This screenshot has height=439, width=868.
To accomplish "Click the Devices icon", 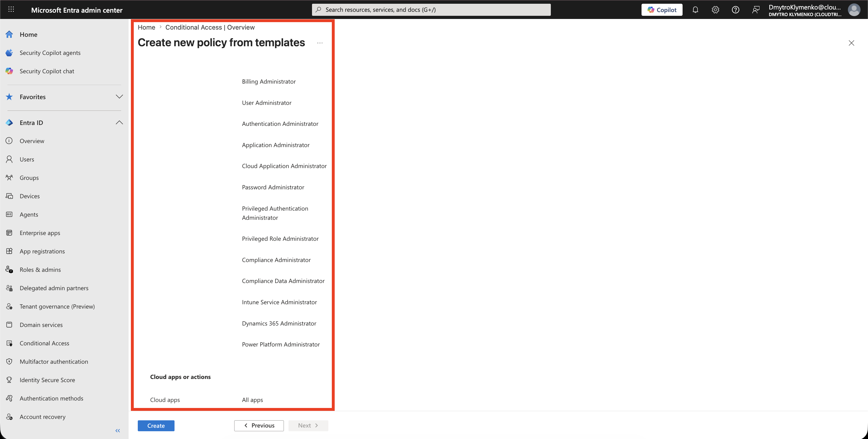I will pos(9,196).
